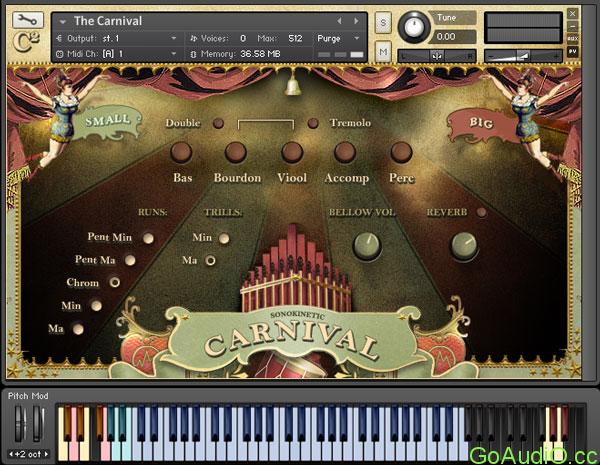Screen dimensions: 600x465
Task: Click the C2 Sonokinetic logo
Action: point(26,42)
